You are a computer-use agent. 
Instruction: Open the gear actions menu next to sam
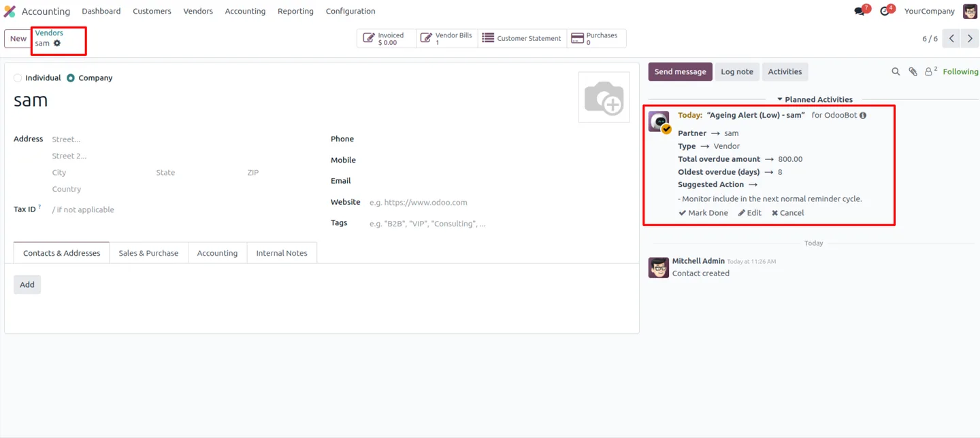(57, 44)
